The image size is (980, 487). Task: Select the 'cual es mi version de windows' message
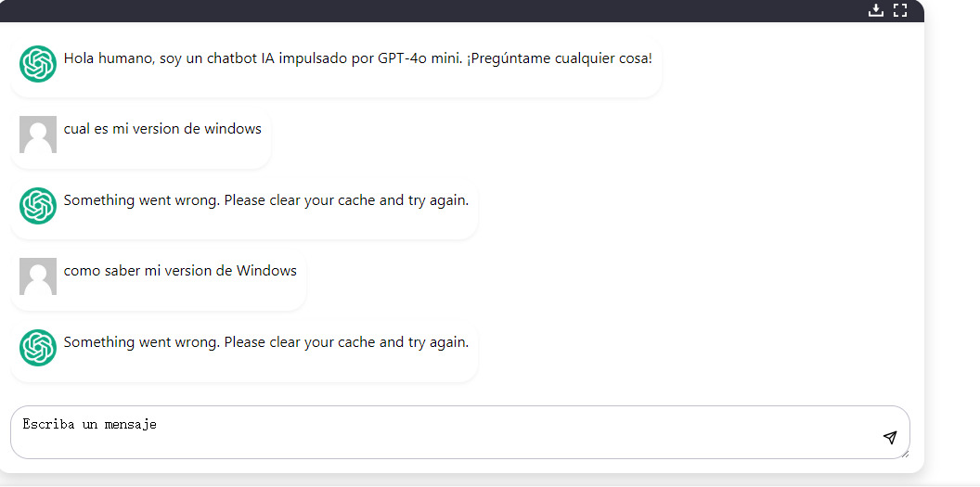click(162, 129)
